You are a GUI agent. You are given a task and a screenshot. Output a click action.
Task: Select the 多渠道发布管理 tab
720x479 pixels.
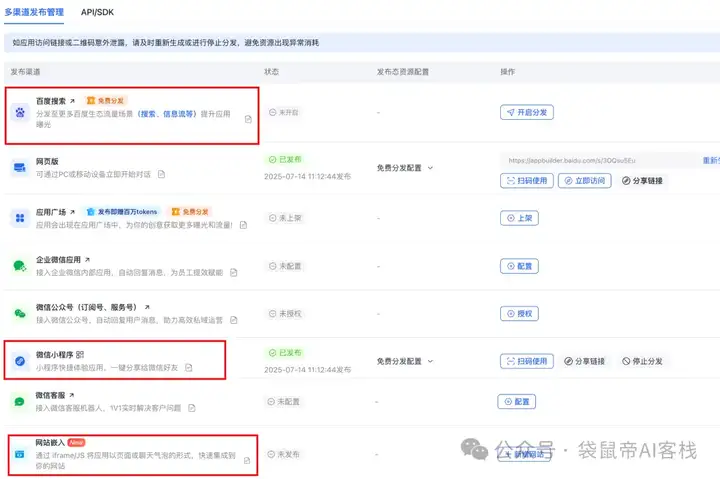click(34, 12)
